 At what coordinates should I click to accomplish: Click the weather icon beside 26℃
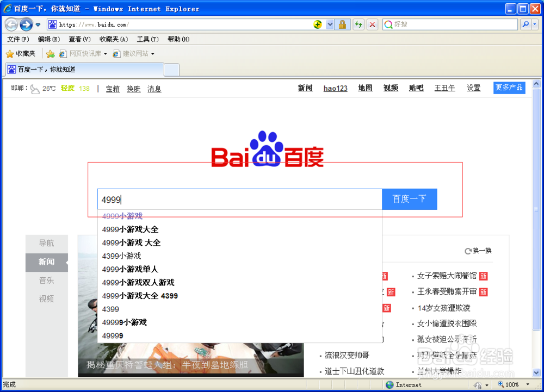pos(35,89)
